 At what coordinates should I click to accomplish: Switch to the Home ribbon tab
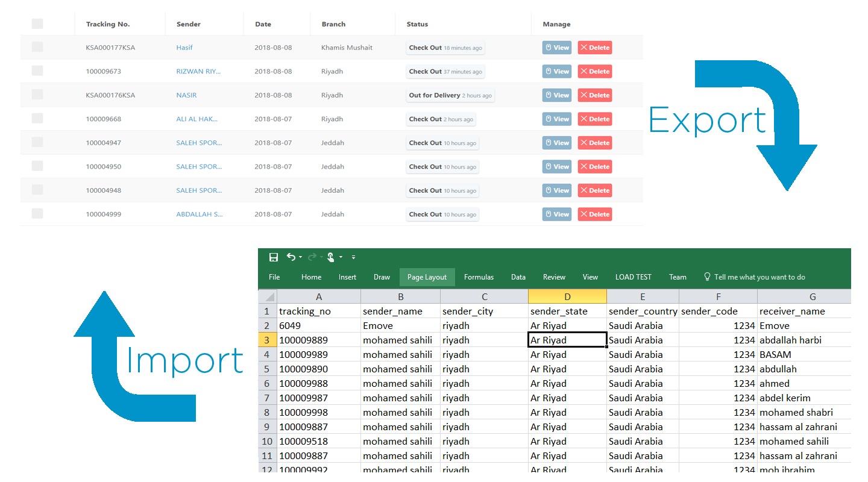tap(311, 277)
